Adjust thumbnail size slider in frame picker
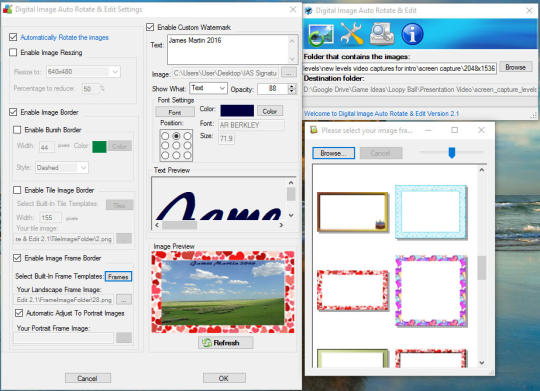This screenshot has height=391, width=540. tap(451, 152)
